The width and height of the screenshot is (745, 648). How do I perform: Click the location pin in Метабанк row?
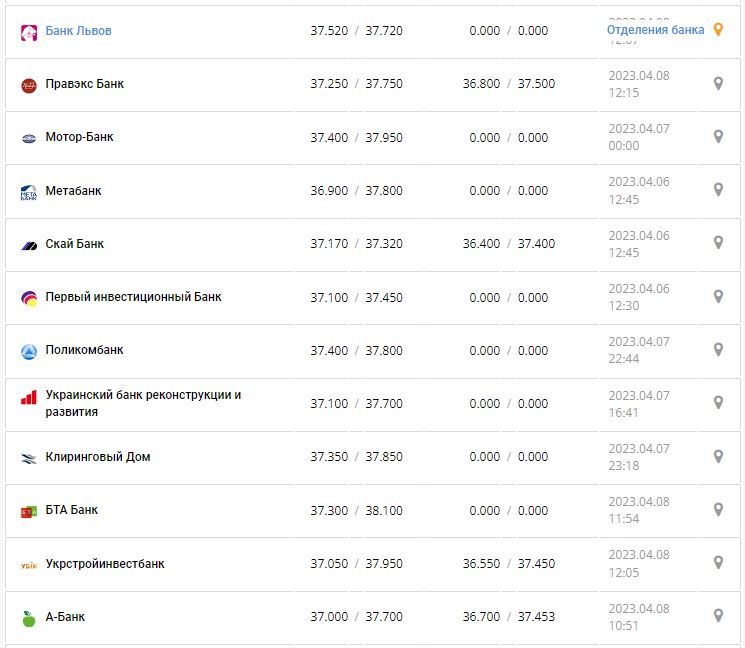tap(717, 190)
